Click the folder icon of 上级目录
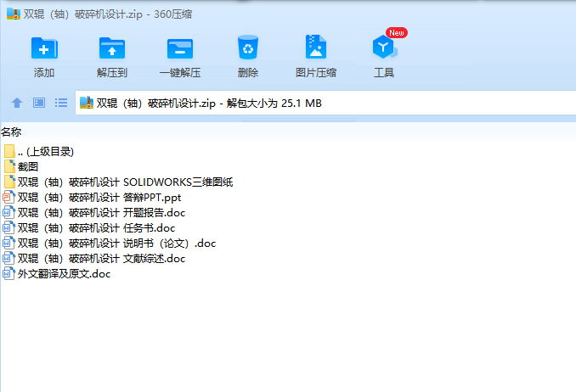The width and height of the screenshot is (576, 392). point(9,151)
